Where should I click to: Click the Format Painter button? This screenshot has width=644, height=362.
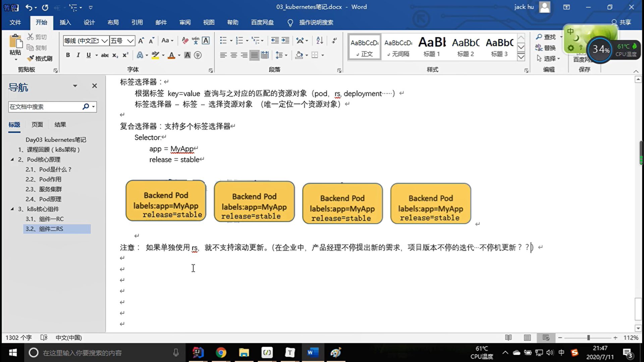click(x=40, y=59)
